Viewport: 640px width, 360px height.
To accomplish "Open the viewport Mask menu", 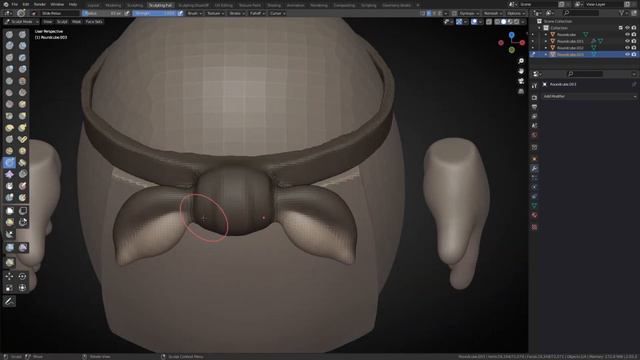I will [x=76, y=22].
